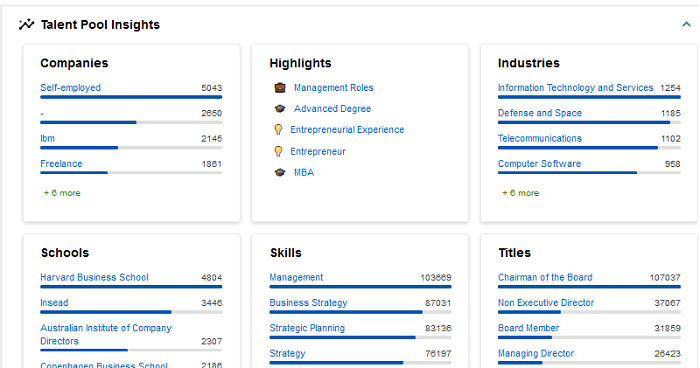Click the lightbulb icon beside Entrepreneurial Experience
The image size is (700, 368).
[x=278, y=130]
